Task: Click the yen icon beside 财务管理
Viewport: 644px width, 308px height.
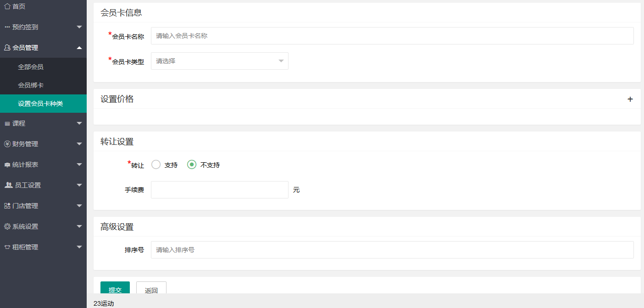Action: (7, 144)
